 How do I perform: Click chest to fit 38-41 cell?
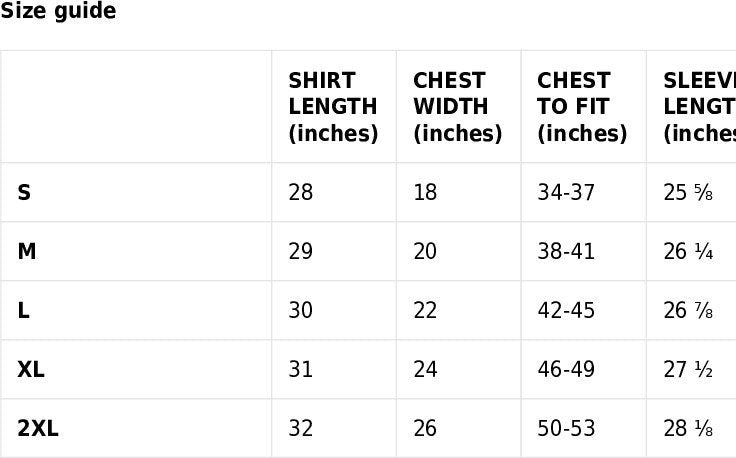(566, 251)
